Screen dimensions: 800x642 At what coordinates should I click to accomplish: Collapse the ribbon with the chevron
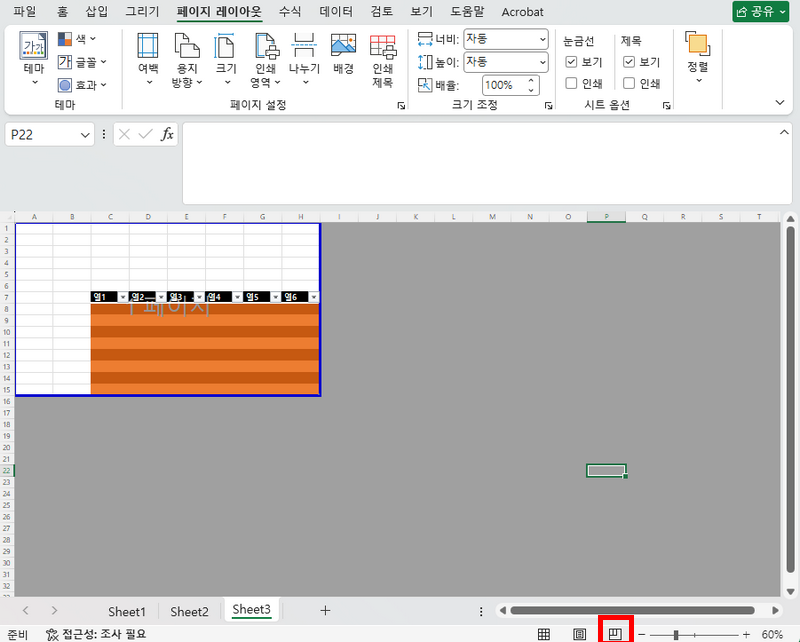point(780,103)
